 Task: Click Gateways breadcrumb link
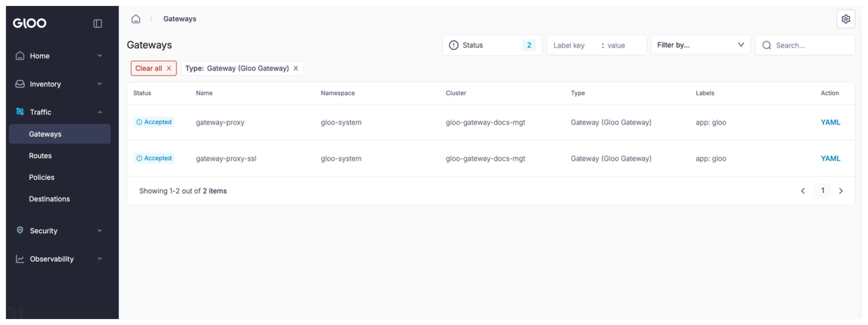point(180,19)
